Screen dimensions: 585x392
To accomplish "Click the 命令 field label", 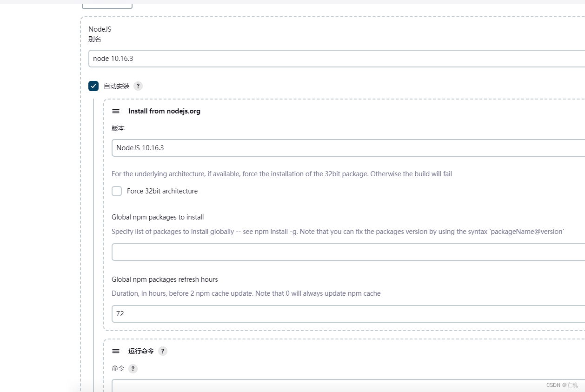I will click(x=118, y=368).
